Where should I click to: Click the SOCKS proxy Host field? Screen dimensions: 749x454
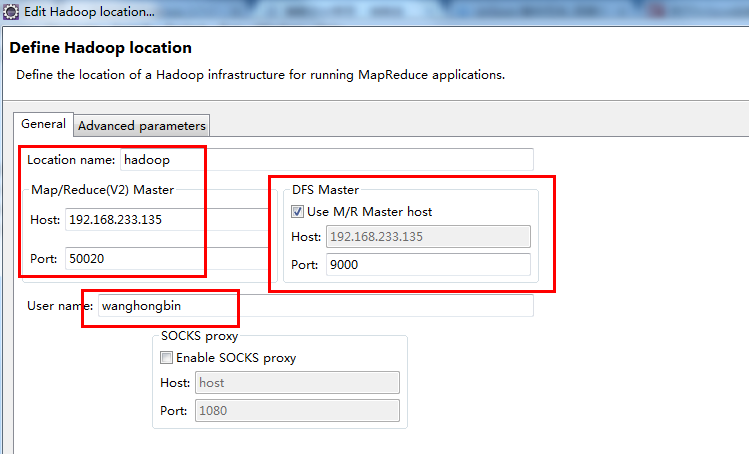297,383
